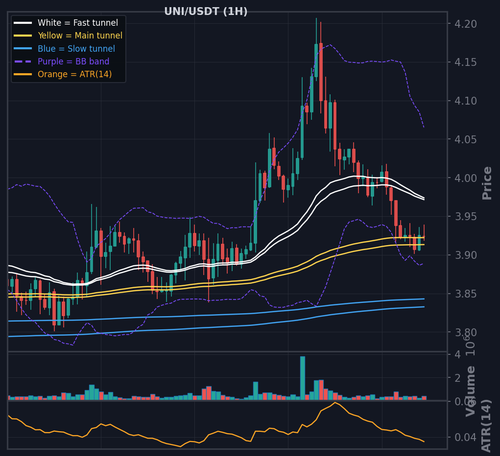Screen dimensions: 500x456
Task: Click the 3.85 price axis label
Action: [x=466, y=294]
